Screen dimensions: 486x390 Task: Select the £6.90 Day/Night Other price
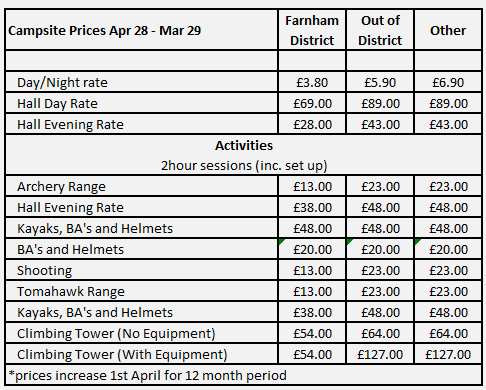448,82
